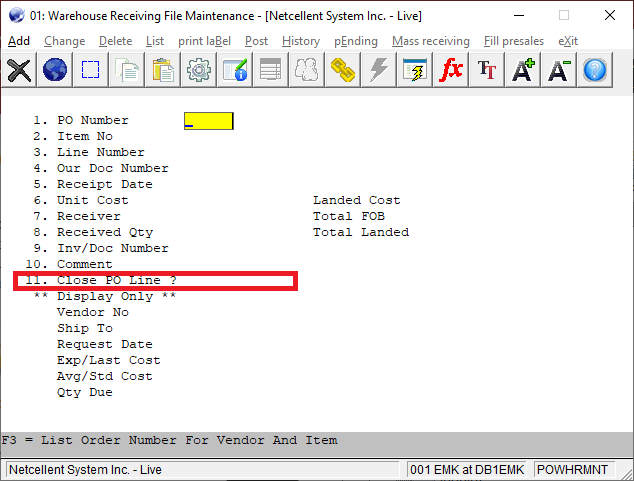Open the Fill presales menu

point(513,41)
